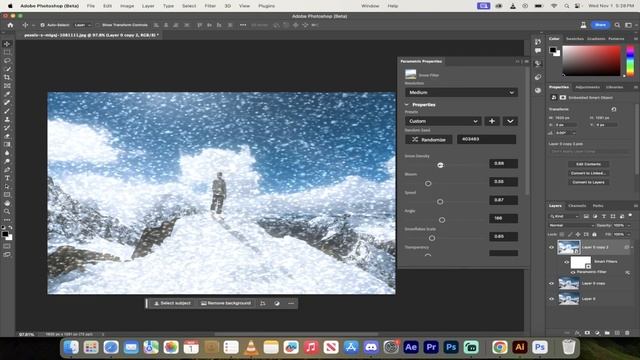The image size is (640, 360).
Task: Add a layer mask icon
Action: coord(587,333)
